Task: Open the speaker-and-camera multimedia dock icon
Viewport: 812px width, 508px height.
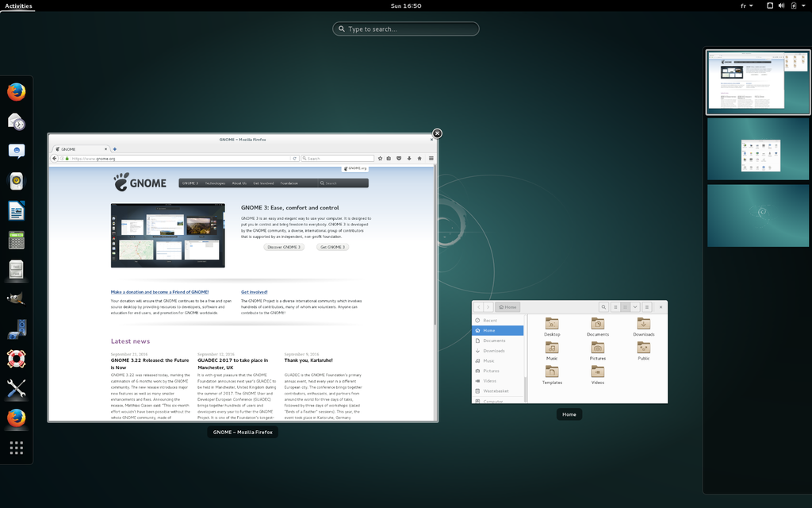Action: 17,329
